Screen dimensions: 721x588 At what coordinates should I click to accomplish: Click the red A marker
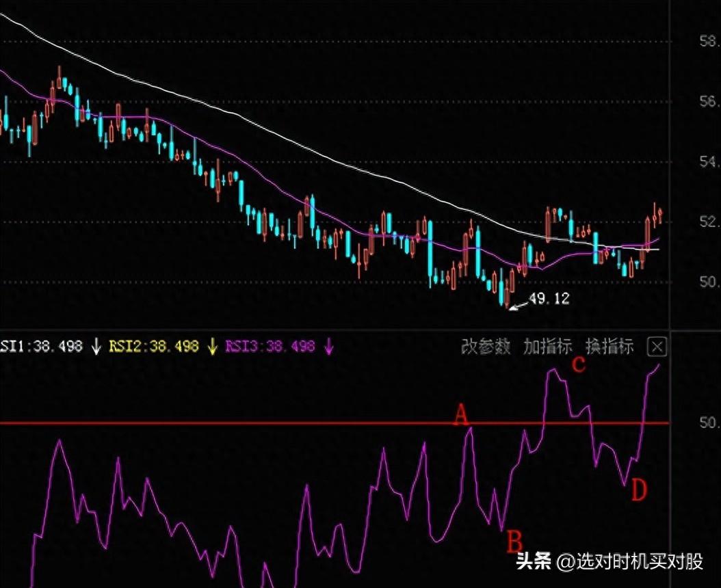462,414
